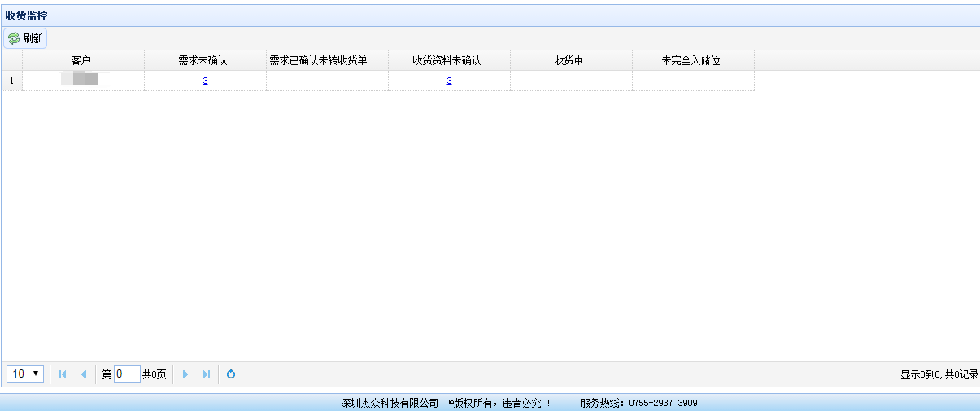Click the 刷新 refresh toolbar button
This screenshot has height=411, width=980.
[25, 38]
